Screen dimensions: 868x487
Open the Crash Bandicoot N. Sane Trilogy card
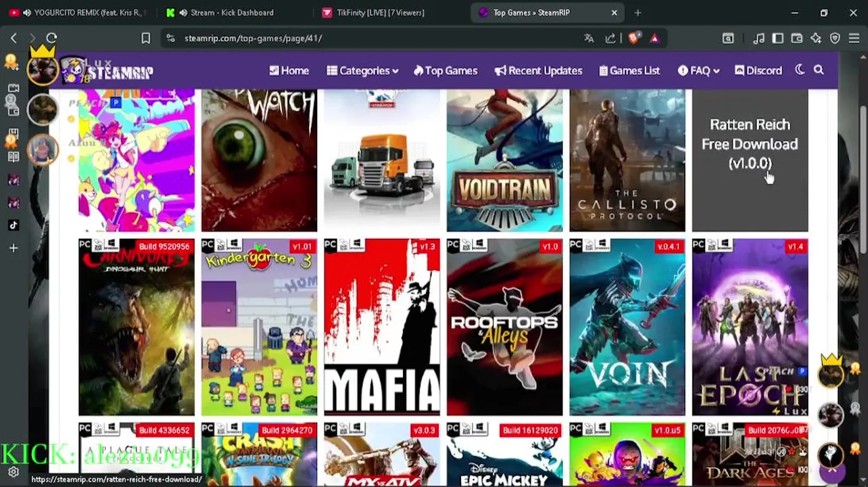(x=259, y=455)
